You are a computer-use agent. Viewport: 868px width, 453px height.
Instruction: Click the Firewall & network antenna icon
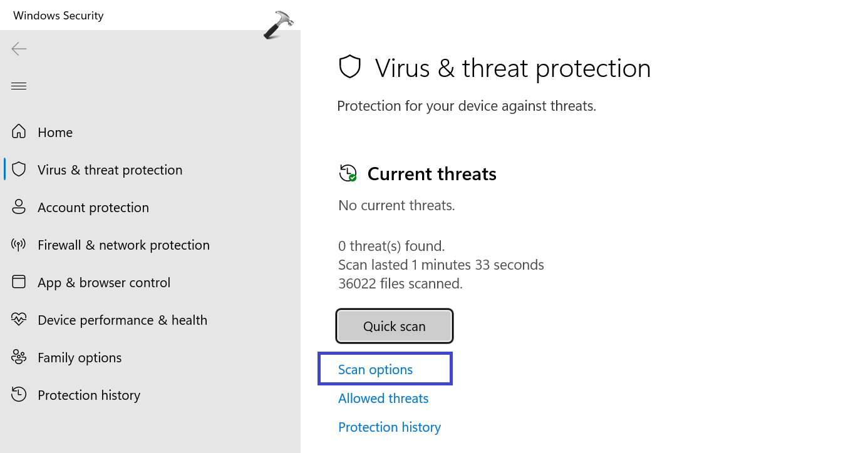(x=19, y=245)
